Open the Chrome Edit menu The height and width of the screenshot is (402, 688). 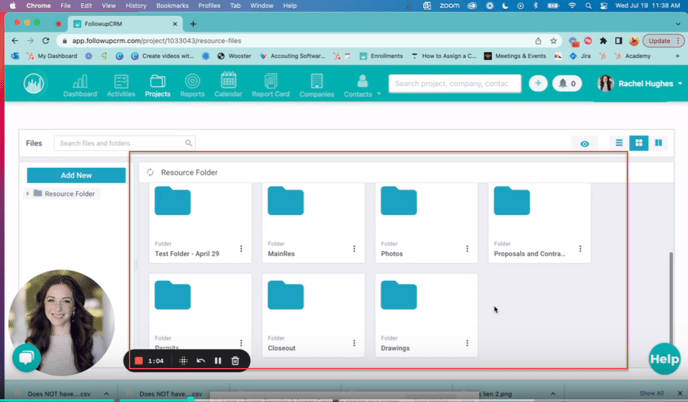86,6
